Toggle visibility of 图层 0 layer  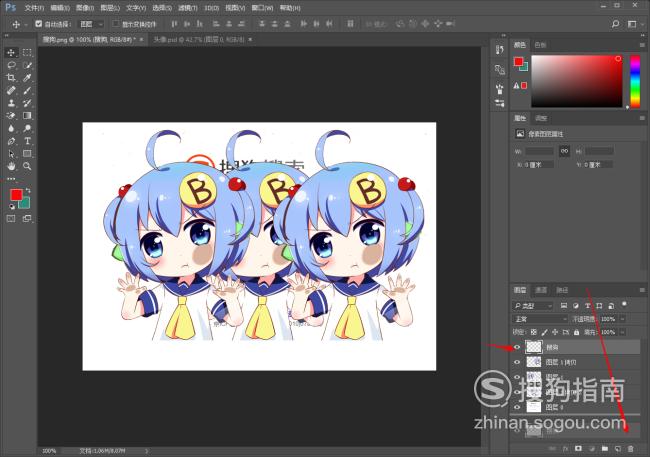(x=517, y=407)
